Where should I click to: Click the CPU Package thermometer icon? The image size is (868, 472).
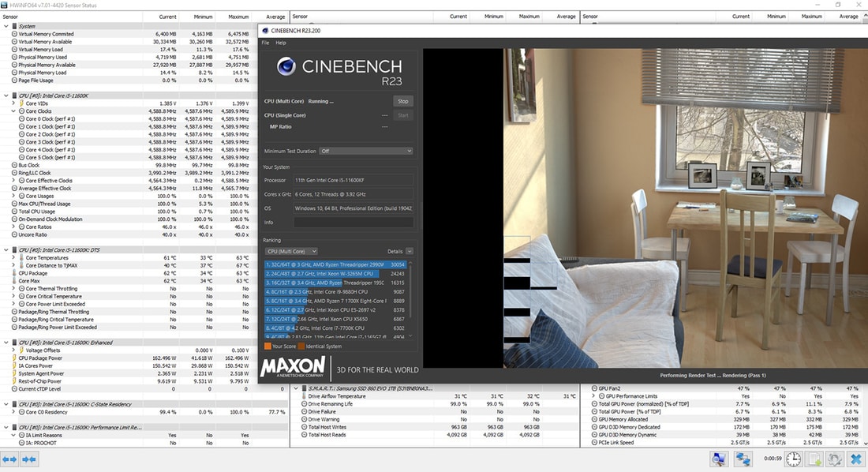pos(14,273)
